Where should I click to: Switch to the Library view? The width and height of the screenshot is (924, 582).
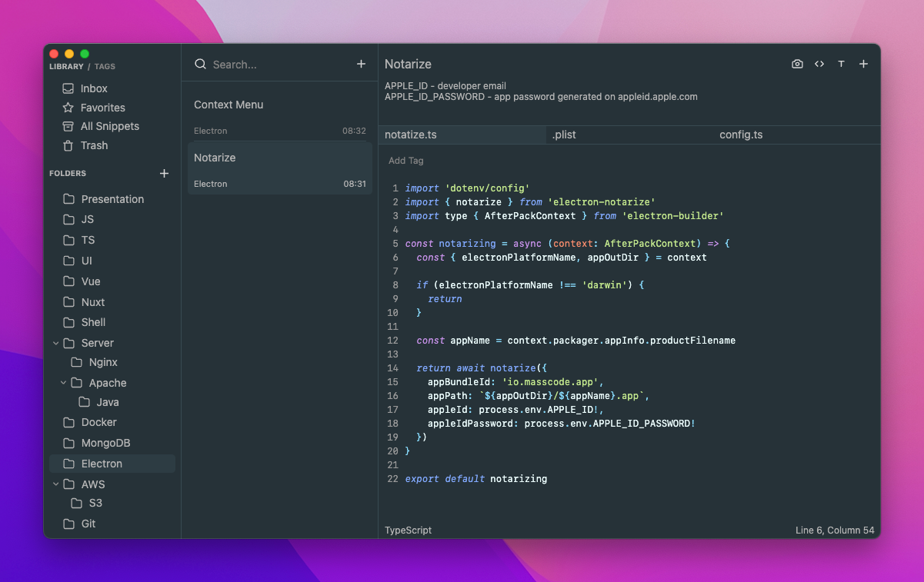click(x=66, y=67)
